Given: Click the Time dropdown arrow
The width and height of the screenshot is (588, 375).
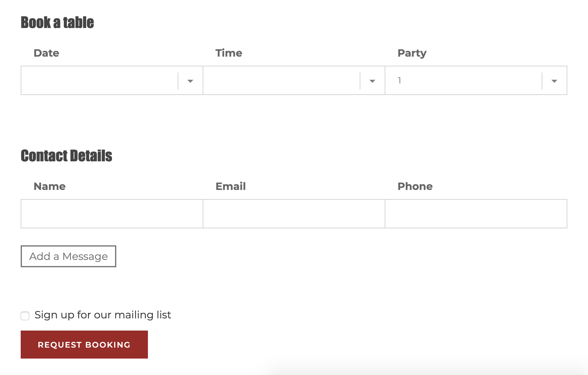Looking at the screenshot, I should [372, 81].
